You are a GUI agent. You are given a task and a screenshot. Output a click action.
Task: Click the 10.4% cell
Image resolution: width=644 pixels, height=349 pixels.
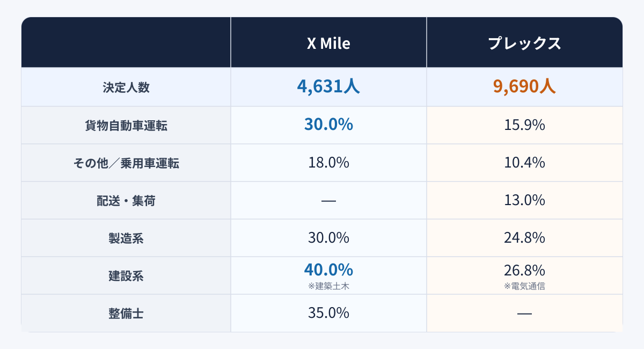(524, 163)
